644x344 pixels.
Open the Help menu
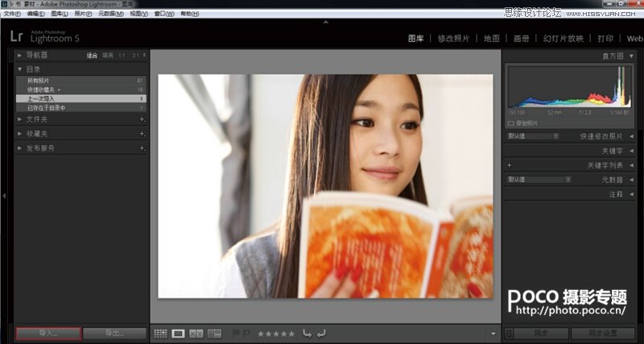pos(190,14)
